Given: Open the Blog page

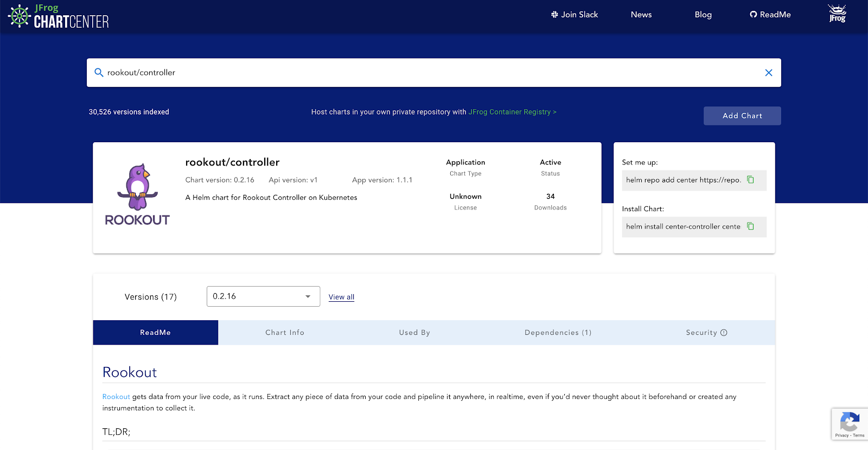Looking at the screenshot, I should click(x=703, y=15).
